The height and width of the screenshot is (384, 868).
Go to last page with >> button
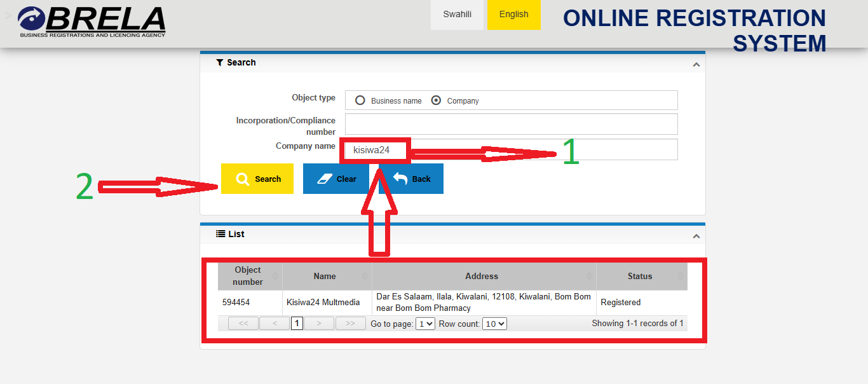coord(351,323)
